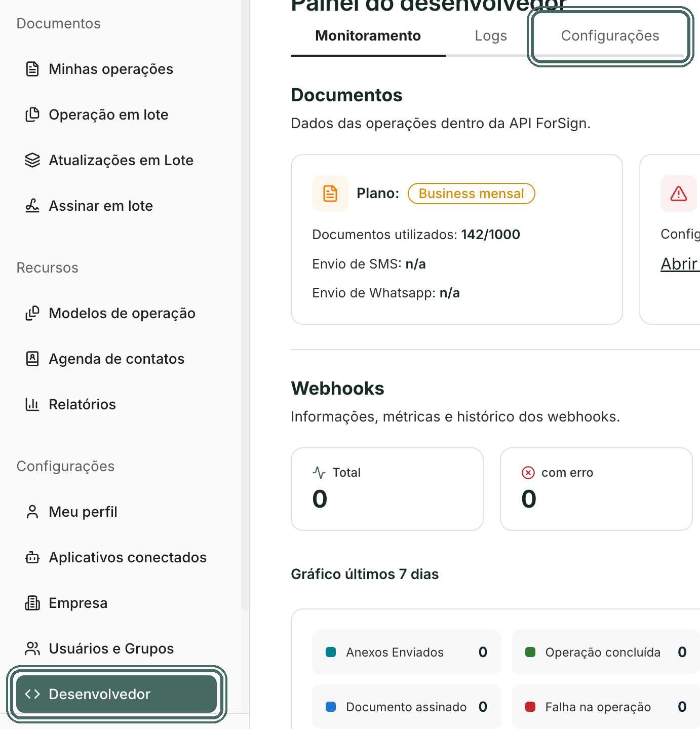This screenshot has width=700, height=729.
Task: Switch to the Monitoramento tab
Action: (368, 36)
